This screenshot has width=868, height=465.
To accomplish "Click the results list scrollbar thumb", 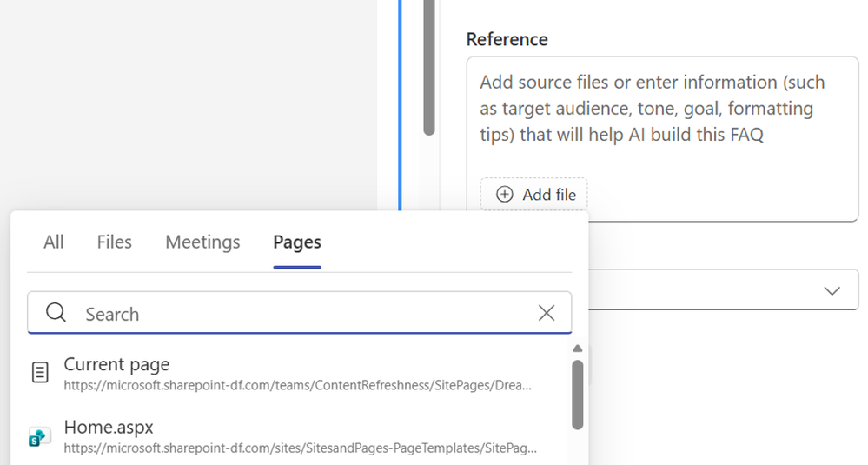I will pos(578,395).
